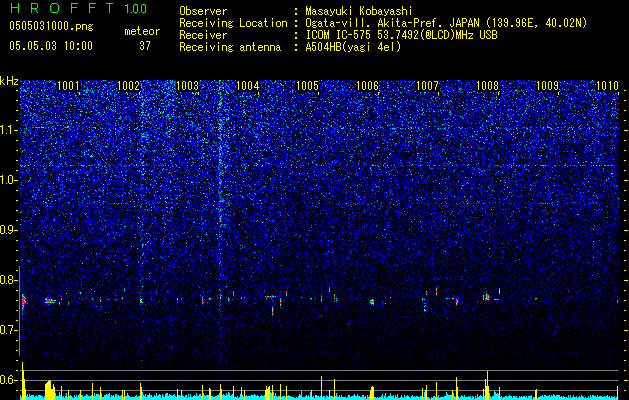Screen dimensions: 629x400
Task: Click time marker 1006
Action: click(x=367, y=86)
